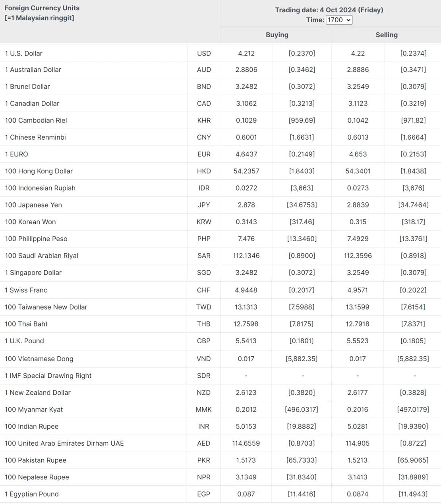Screen dimensions: 441x504
Task: Select the GBP selling rate 5.5523
Action: (x=358, y=341)
